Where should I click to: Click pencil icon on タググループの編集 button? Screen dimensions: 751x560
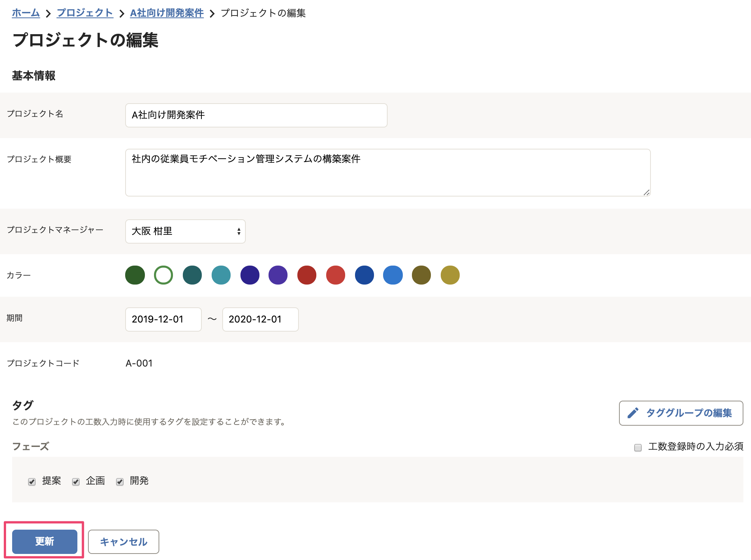(633, 413)
